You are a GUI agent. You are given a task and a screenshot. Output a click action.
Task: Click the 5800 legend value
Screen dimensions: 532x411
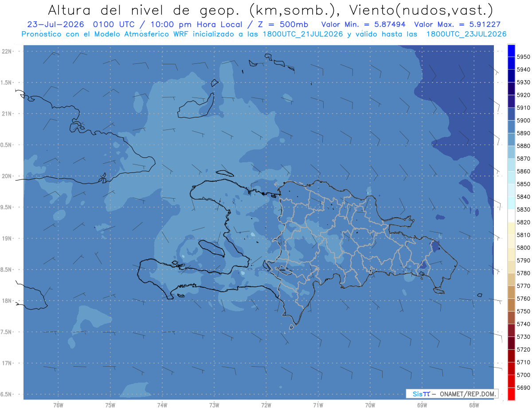[524, 247]
